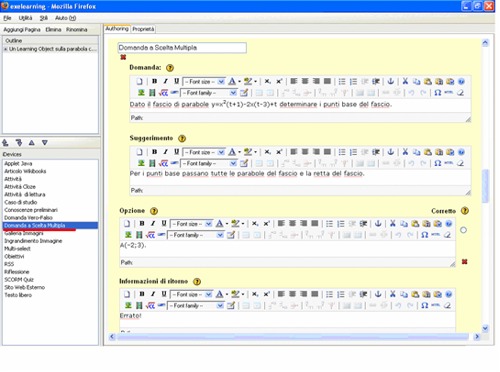Open Font family dropdown in Domanda editor
500x372 pixels.
[209, 93]
